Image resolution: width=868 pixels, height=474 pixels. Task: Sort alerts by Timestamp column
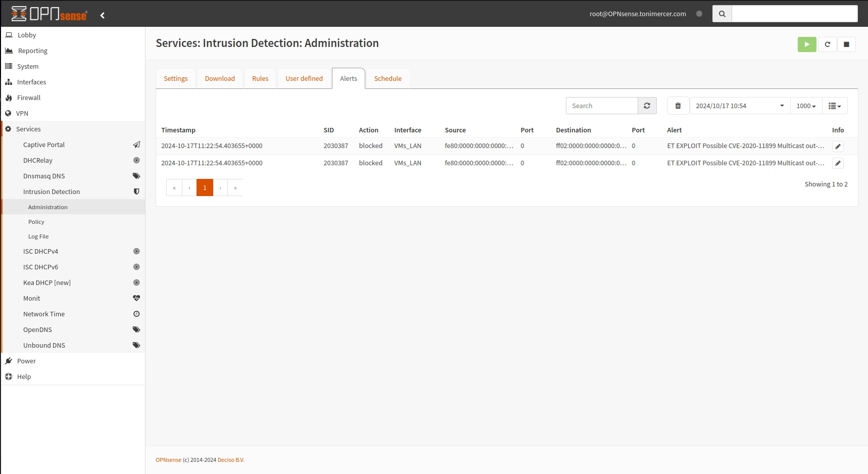click(178, 130)
